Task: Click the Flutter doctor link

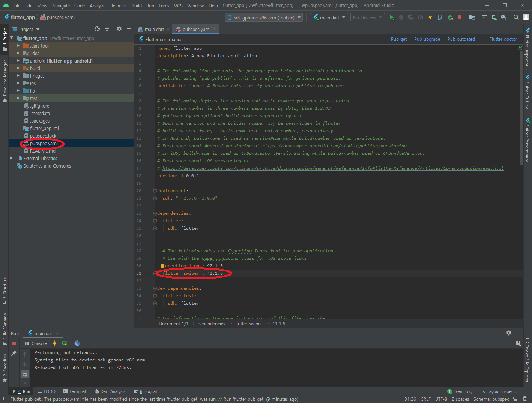Action: pos(503,39)
